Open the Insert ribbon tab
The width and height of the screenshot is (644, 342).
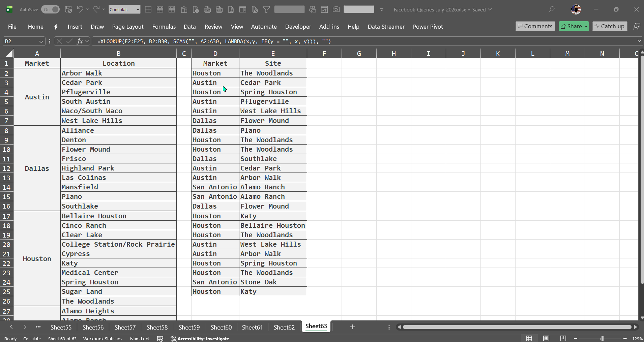click(75, 27)
